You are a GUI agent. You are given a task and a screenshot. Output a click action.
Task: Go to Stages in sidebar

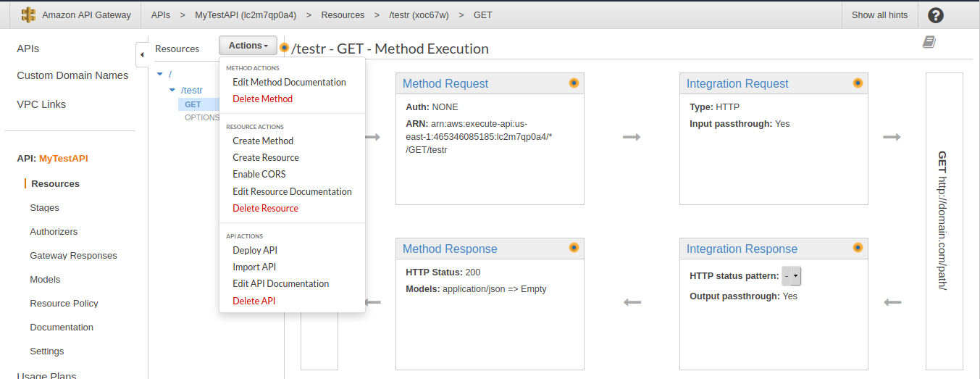click(x=44, y=207)
